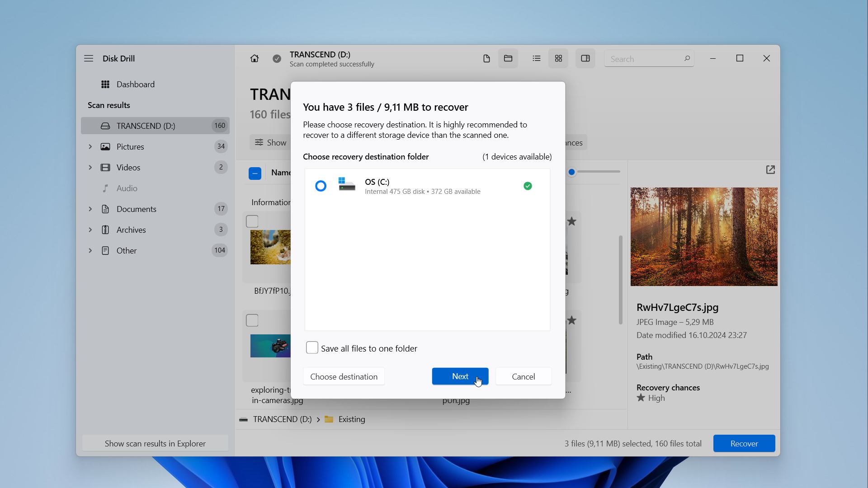868x488 pixels.
Task: Select the list view icon in toolbar
Action: coord(536,58)
